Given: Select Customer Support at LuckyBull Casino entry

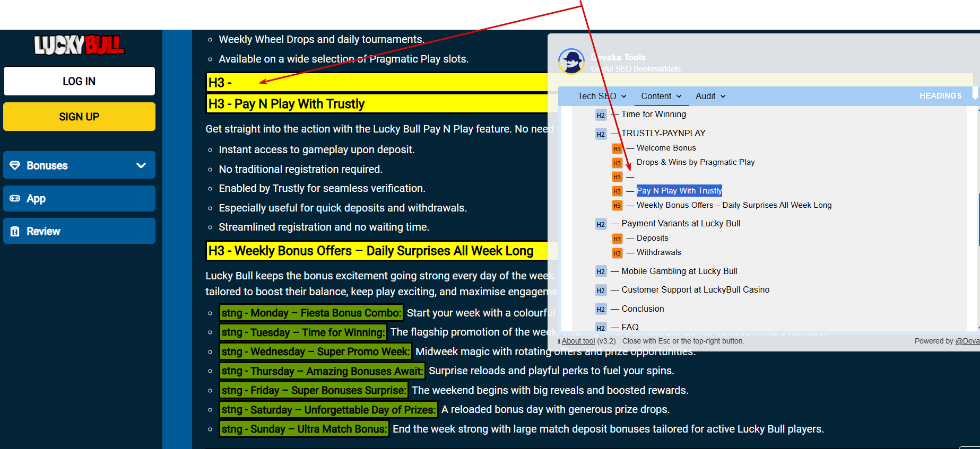Looking at the screenshot, I should click(x=695, y=289).
